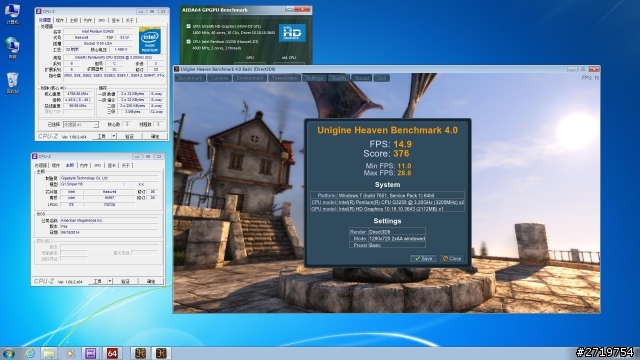Click the Mode 1280x720 2xAA windowed row
The width and height of the screenshot is (640, 360).
[387, 238]
